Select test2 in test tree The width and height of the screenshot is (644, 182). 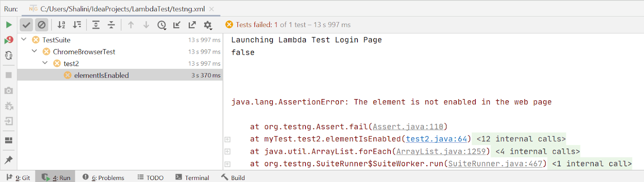click(x=71, y=63)
